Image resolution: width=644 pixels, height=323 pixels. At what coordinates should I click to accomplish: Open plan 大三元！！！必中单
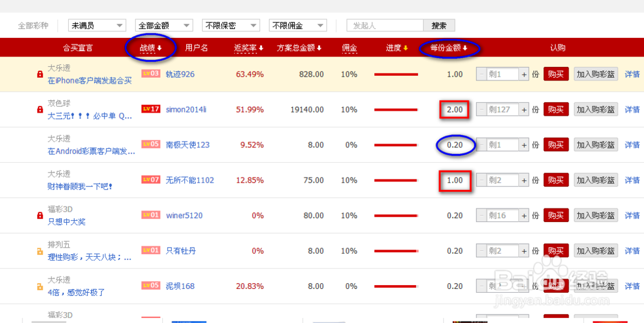(90, 116)
